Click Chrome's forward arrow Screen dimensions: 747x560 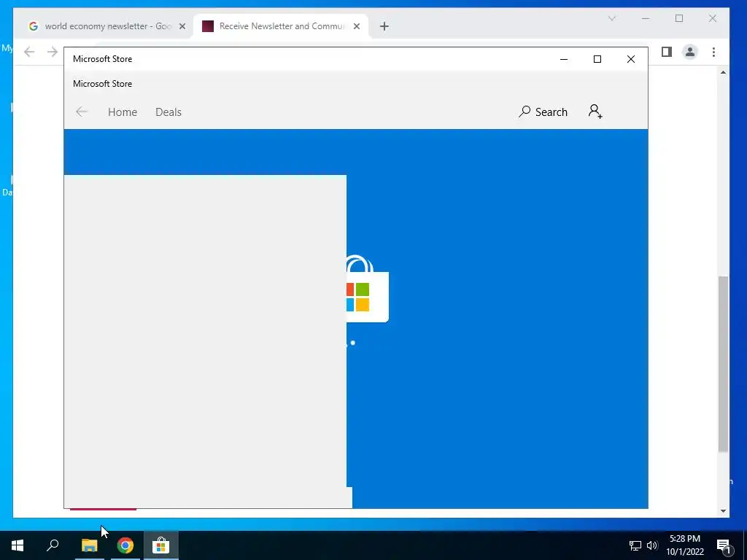(x=53, y=52)
